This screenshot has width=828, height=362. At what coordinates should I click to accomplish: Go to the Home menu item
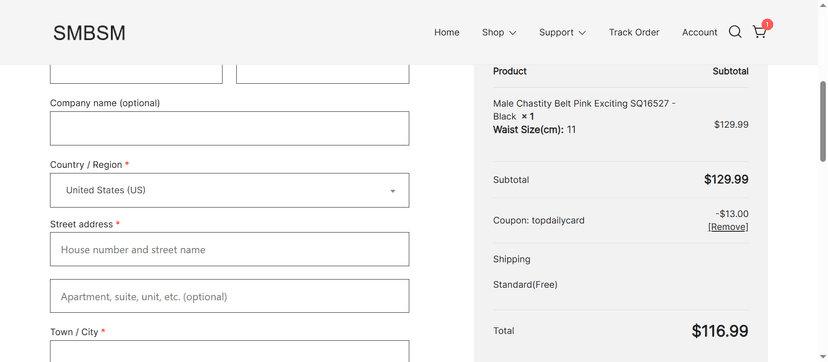tap(447, 32)
